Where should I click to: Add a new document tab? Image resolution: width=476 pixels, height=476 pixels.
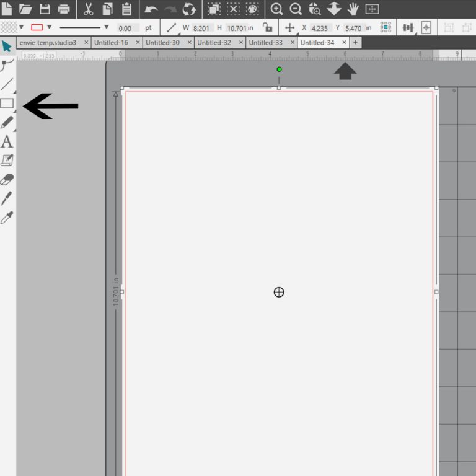tap(356, 43)
